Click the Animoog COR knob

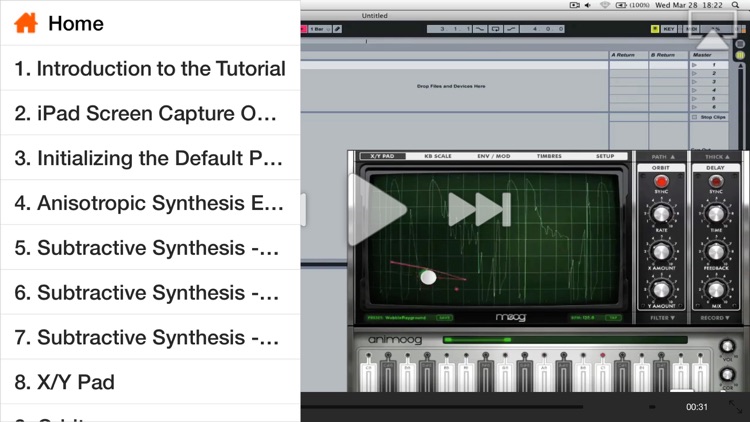(727, 375)
